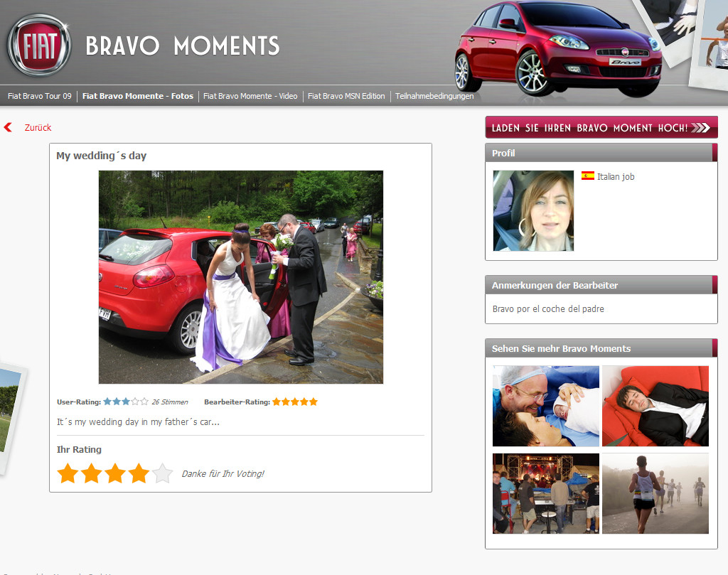Open the runners in fog thumbnail
This screenshot has height=575, width=728.
pos(655,494)
